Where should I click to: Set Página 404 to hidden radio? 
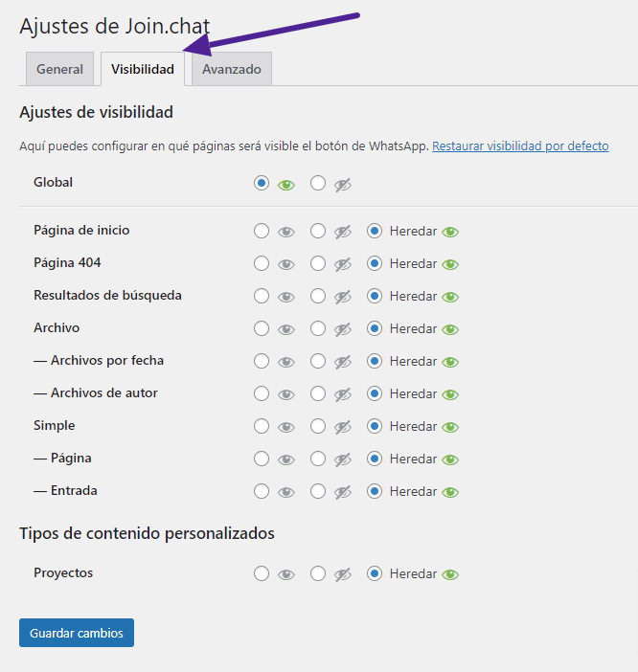point(318,263)
